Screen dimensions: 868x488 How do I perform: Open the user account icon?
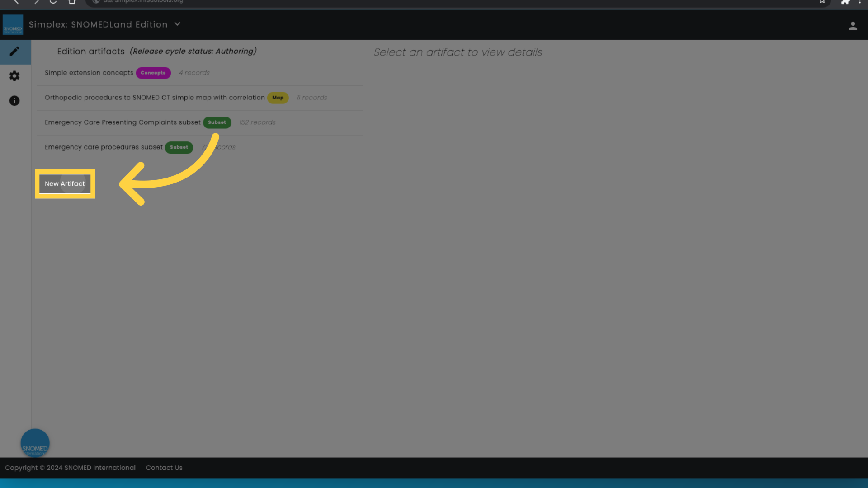pyautogui.click(x=853, y=26)
